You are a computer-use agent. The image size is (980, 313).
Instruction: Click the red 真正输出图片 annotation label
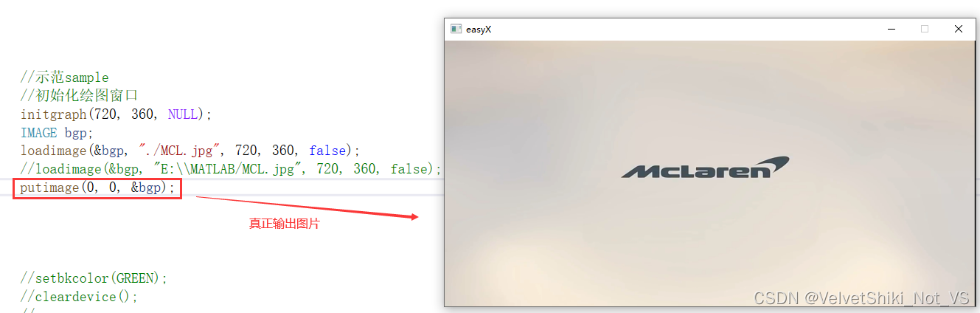tap(285, 224)
